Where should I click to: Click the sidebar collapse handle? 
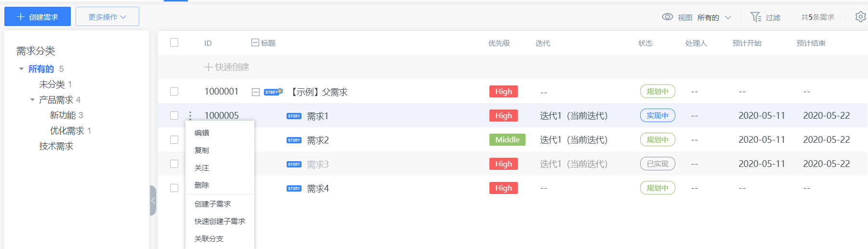(153, 200)
